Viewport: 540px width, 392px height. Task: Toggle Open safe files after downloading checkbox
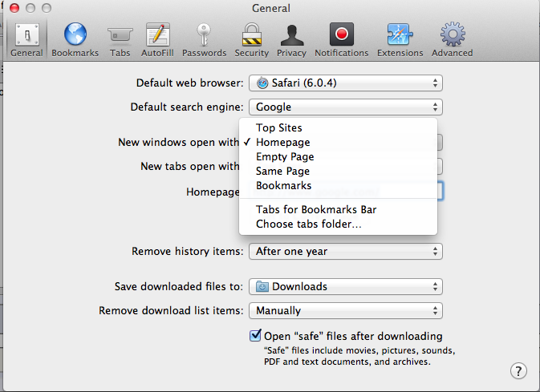click(255, 336)
